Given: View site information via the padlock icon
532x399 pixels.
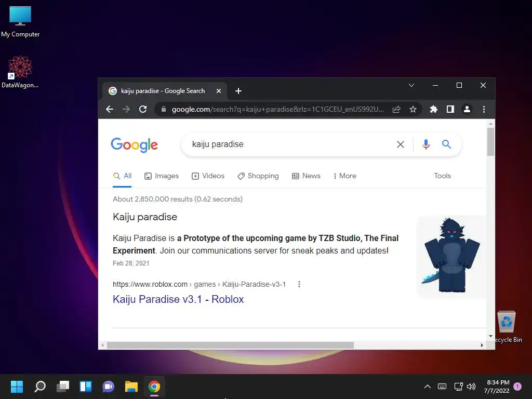Looking at the screenshot, I should [164, 109].
